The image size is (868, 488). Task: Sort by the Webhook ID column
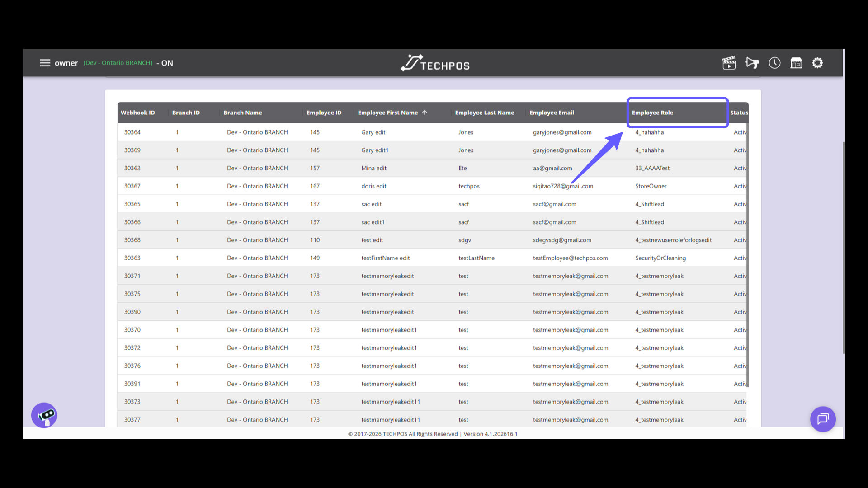(x=138, y=113)
